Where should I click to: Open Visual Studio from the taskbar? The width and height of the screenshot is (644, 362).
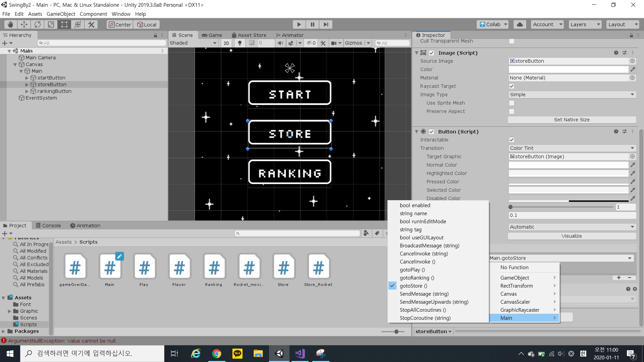[x=300, y=353]
